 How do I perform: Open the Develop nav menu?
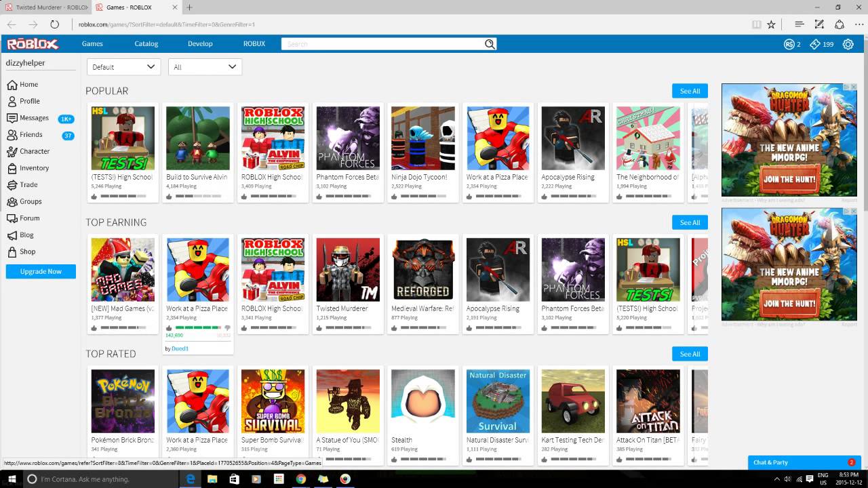pos(200,44)
